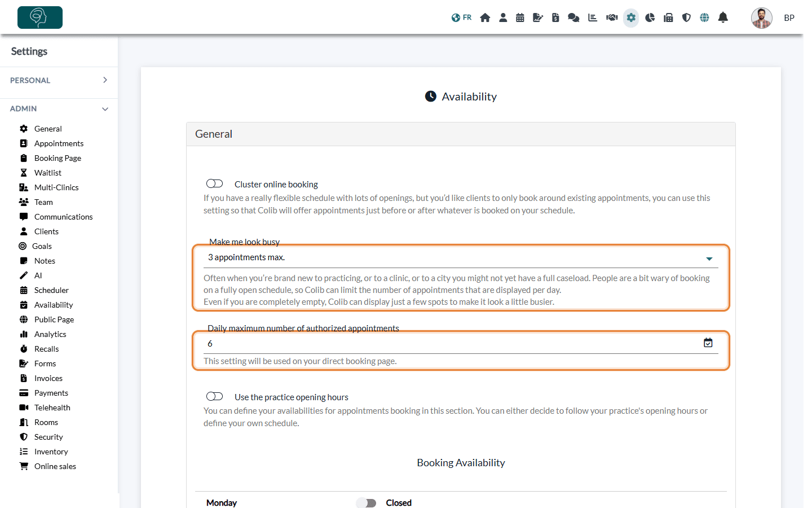Image resolution: width=812 pixels, height=508 pixels.
Task: Click the teal globe icon beside the bell
Action: tap(704, 17)
